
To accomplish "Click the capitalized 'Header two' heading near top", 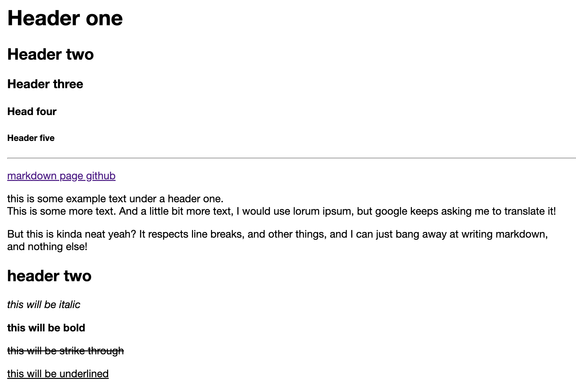I will coord(50,54).
